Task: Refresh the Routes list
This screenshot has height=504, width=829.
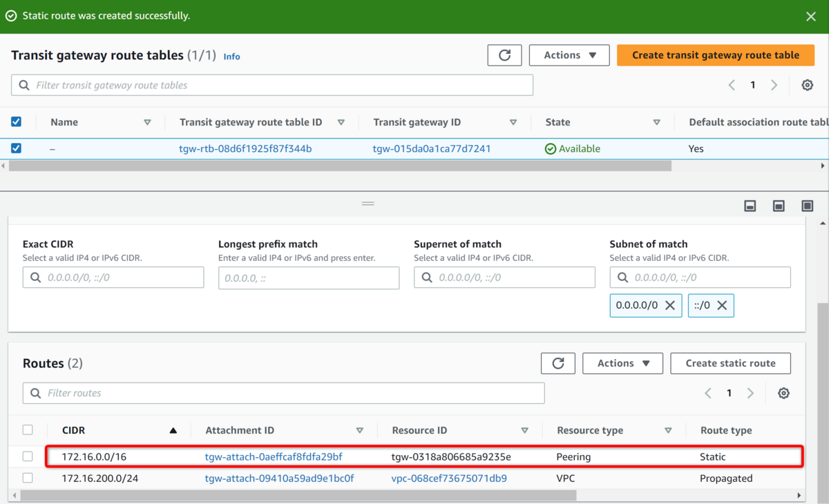Action: coord(558,363)
